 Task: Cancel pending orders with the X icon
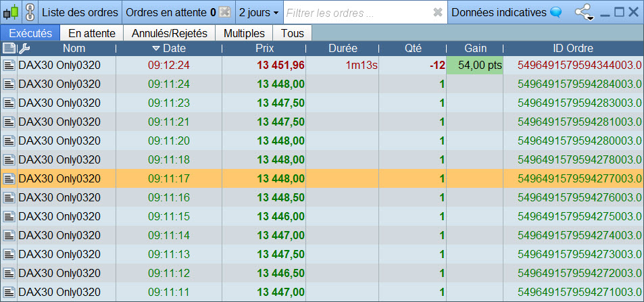(x=224, y=12)
